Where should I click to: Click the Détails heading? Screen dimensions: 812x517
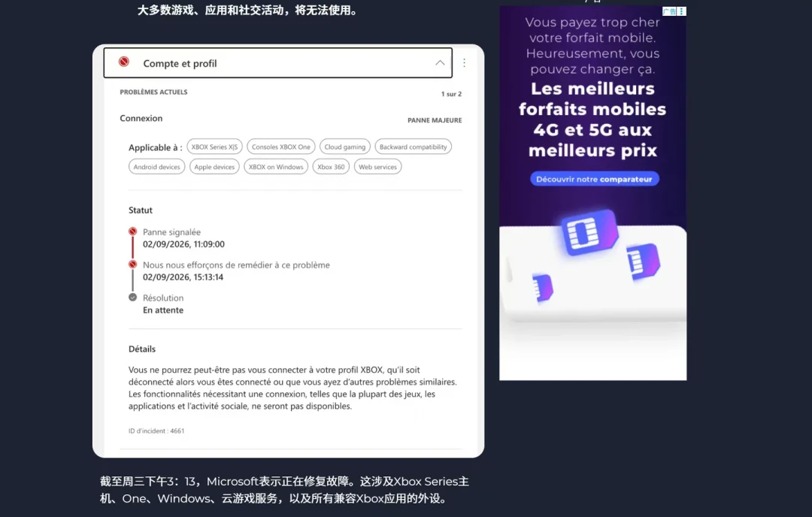[x=142, y=349]
